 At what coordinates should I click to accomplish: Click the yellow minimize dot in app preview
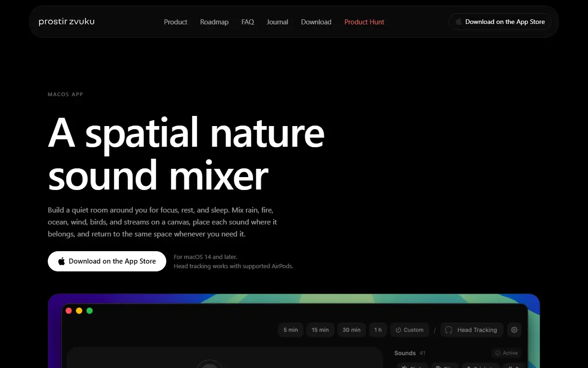(79, 310)
